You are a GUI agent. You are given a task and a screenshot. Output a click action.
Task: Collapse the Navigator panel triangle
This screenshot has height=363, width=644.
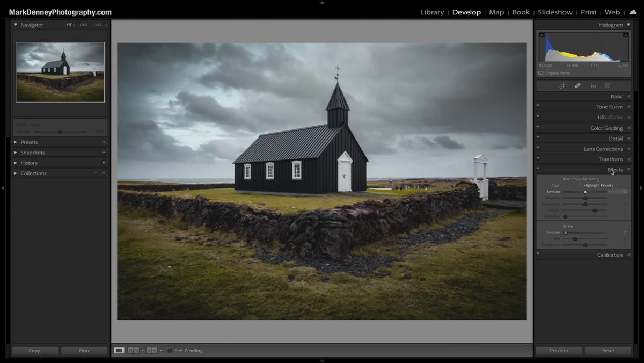pyautogui.click(x=16, y=25)
